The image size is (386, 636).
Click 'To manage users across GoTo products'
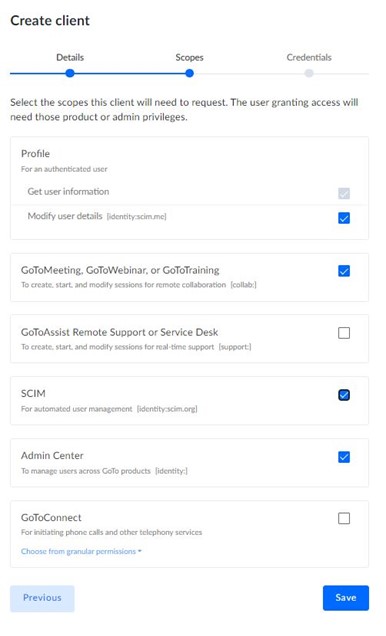pyautogui.click(x=86, y=471)
